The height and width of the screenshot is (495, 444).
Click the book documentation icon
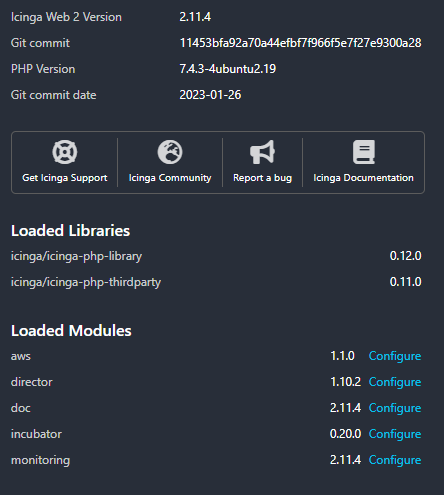tap(364, 152)
